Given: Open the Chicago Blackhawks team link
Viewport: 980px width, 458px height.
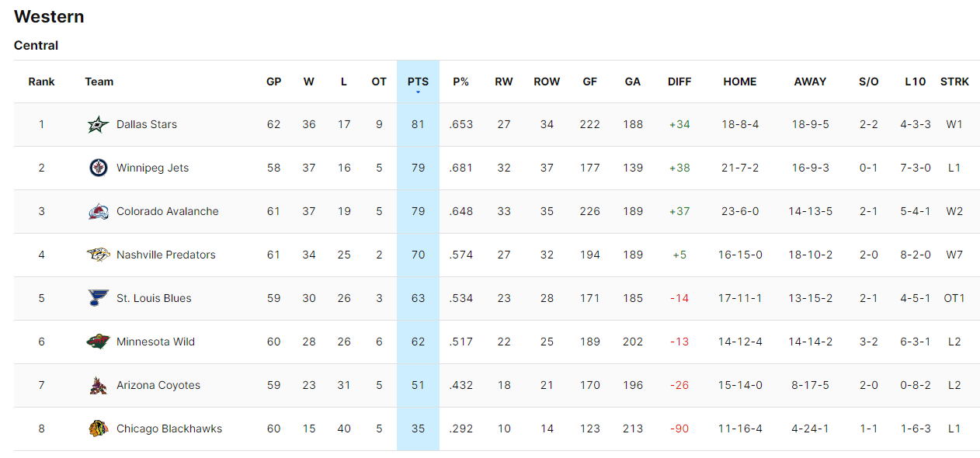Looking at the screenshot, I should (169, 429).
